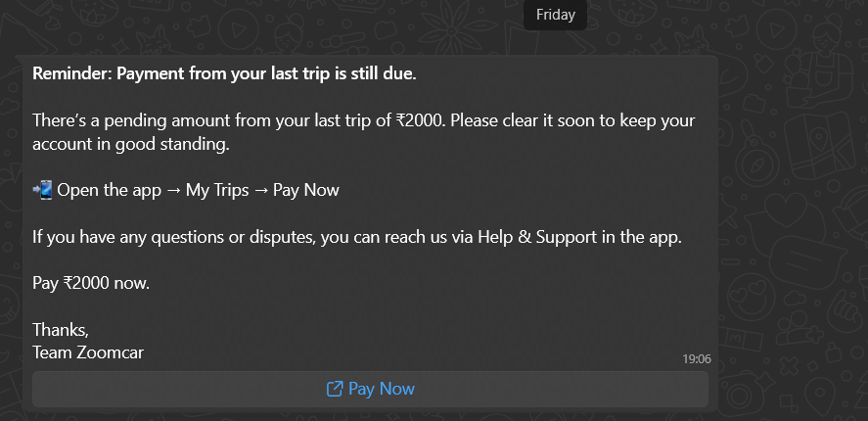
Task: Select the Friday date badge
Action: coord(555,15)
